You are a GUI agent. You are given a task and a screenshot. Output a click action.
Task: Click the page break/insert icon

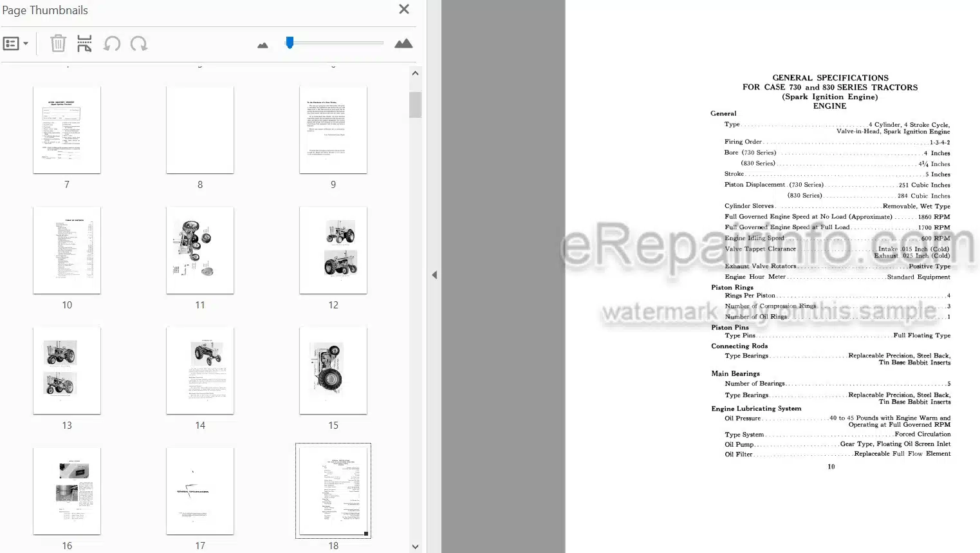click(x=84, y=44)
